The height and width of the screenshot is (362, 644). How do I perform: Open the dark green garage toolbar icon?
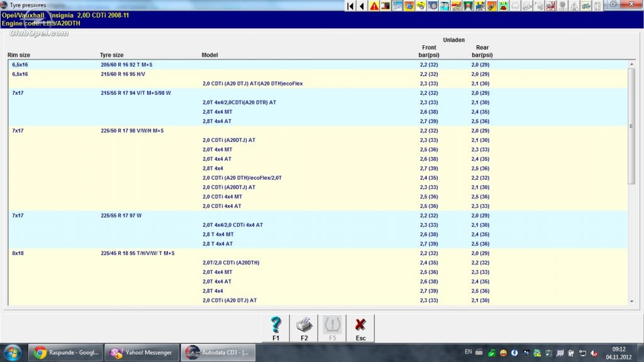(468, 6)
